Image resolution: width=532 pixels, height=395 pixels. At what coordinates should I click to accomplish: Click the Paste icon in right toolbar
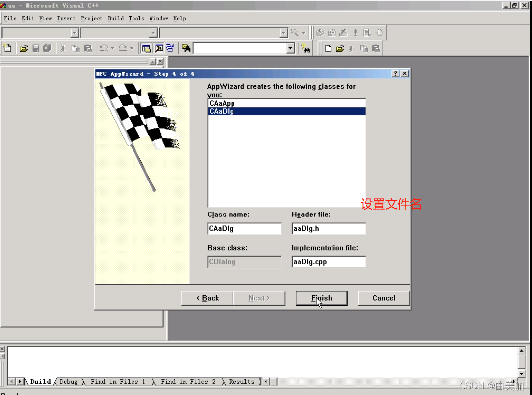(376, 48)
